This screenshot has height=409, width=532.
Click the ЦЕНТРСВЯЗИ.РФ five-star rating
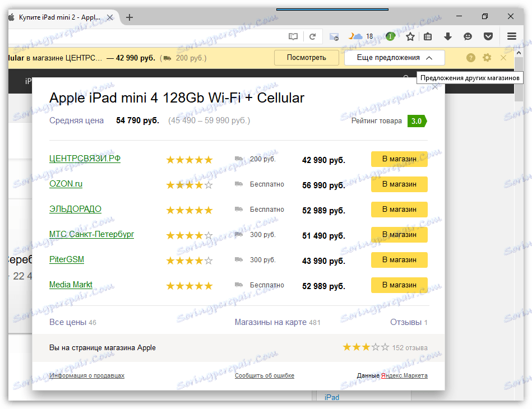coord(189,160)
